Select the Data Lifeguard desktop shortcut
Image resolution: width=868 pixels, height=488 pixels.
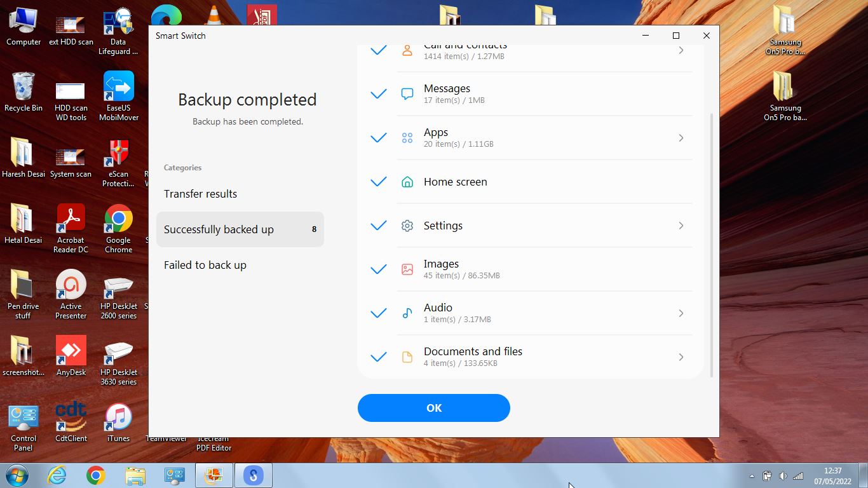click(118, 31)
